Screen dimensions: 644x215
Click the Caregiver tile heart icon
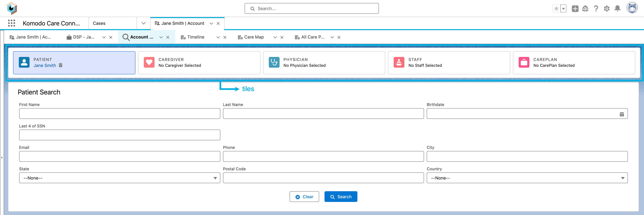pyautogui.click(x=149, y=62)
